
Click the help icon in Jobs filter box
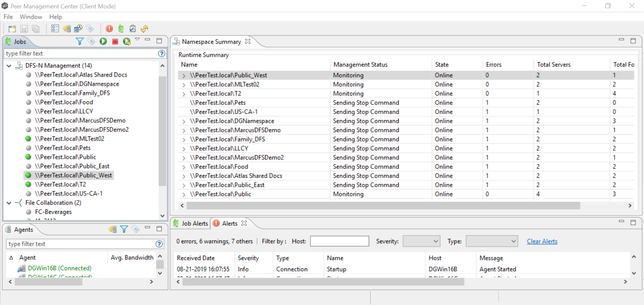click(x=162, y=53)
